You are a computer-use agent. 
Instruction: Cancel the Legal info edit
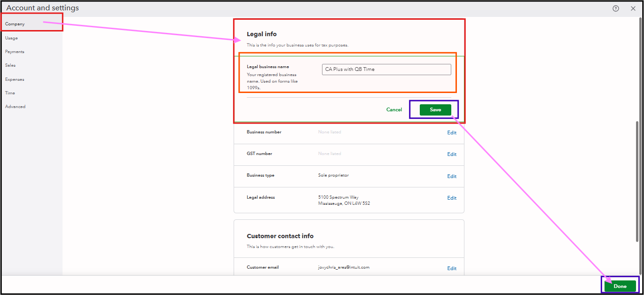coord(394,110)
